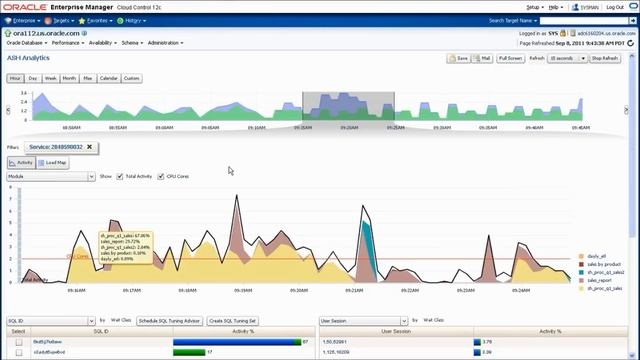Focus the target name search field
640x360 pixels.
(584, 20)
